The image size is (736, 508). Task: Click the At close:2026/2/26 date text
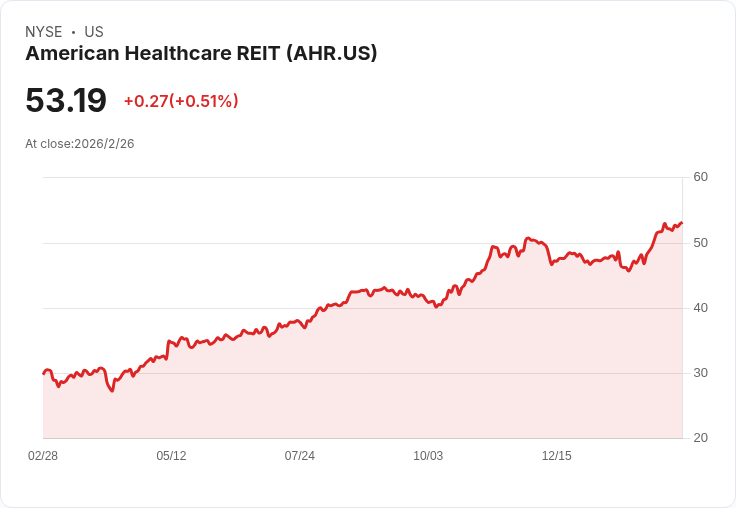80,144
